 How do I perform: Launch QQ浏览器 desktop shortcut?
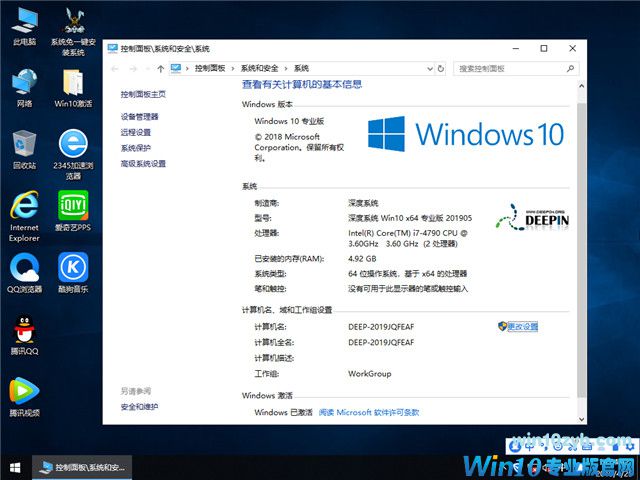click(24, 273)
